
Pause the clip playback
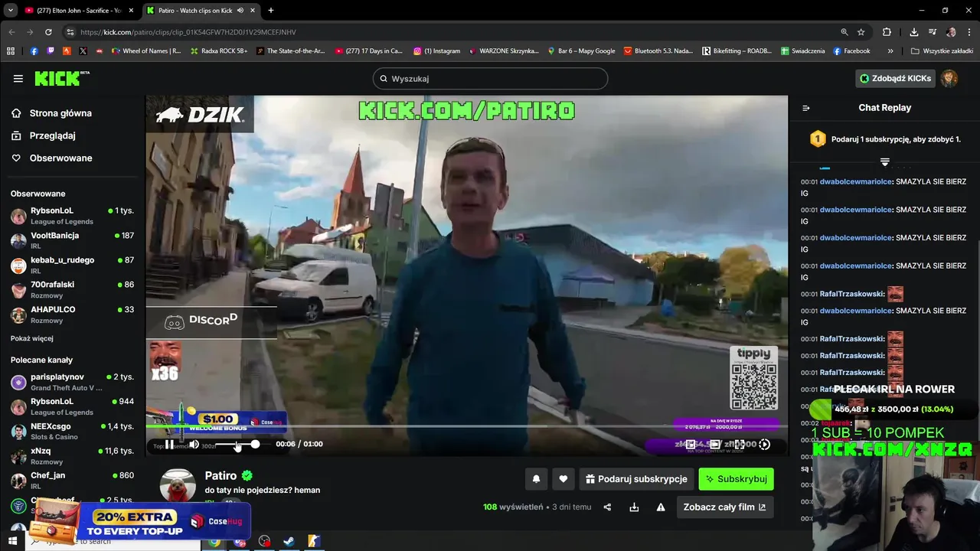tap(169, 444)
